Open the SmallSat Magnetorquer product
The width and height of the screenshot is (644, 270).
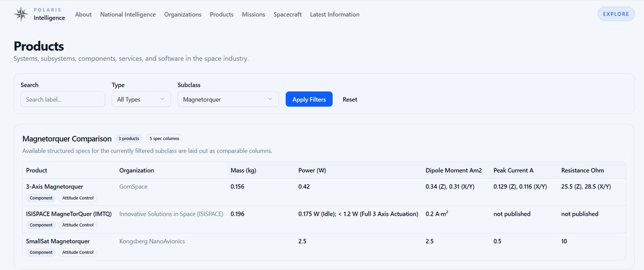point(57,241)
